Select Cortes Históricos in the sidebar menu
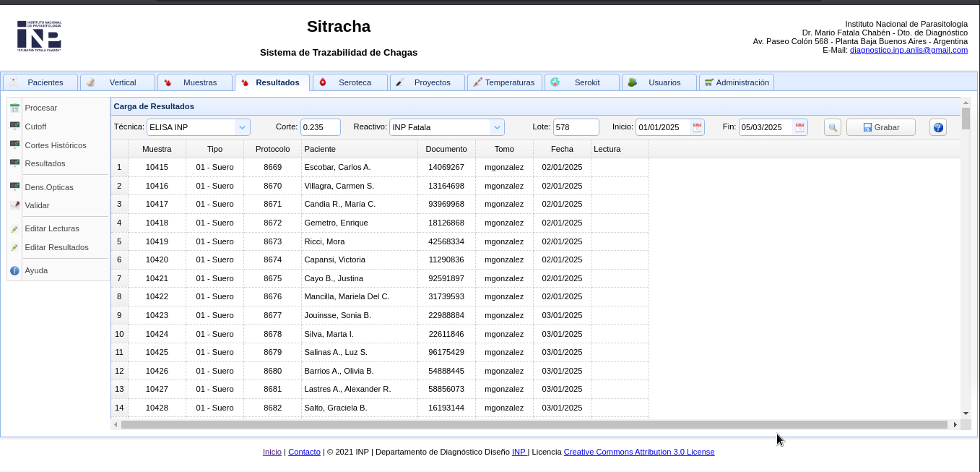The image size is (980, 472). point(55,145)
